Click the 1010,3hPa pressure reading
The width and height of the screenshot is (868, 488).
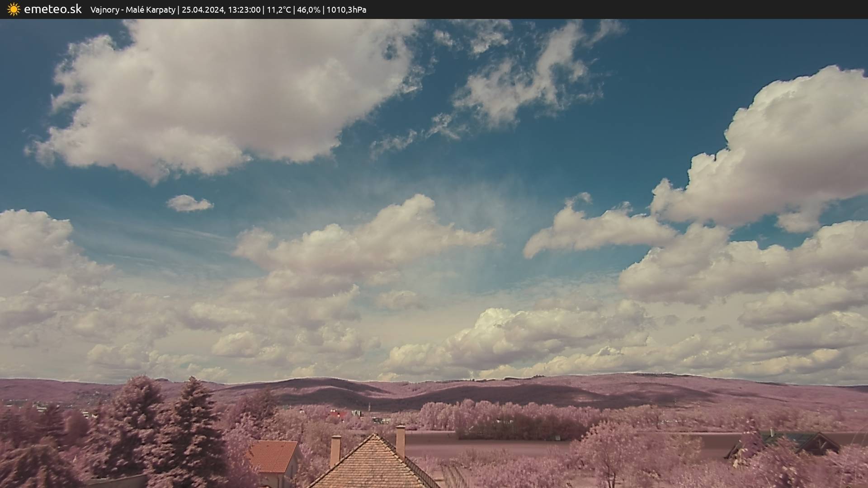[x=346, y=10]
